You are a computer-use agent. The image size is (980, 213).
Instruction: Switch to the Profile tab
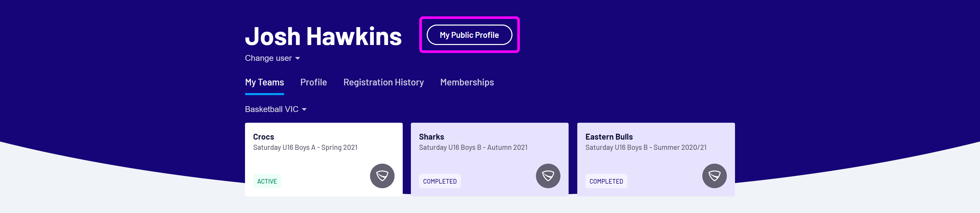pyautogui.click(x=313, y=82)
